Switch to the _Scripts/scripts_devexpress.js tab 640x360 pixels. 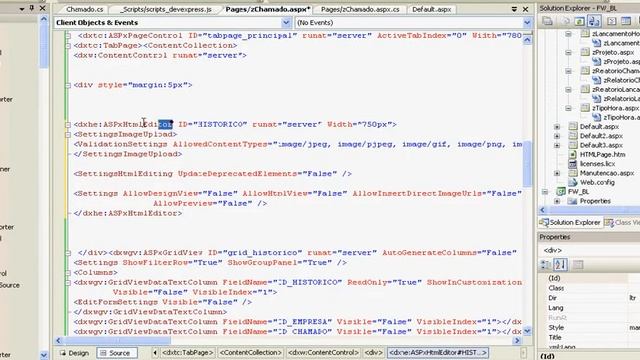tap(166, 9)
